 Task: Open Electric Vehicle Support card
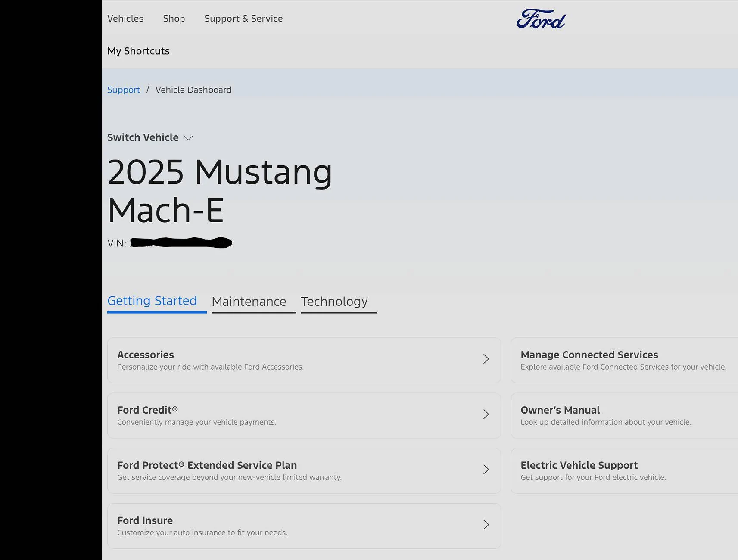(624, 471)
